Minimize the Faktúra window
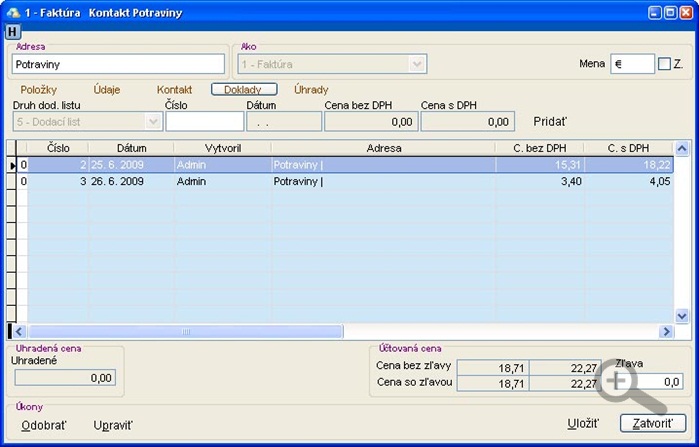Screen dimensions: 699x447 click(x=654, y=12)
